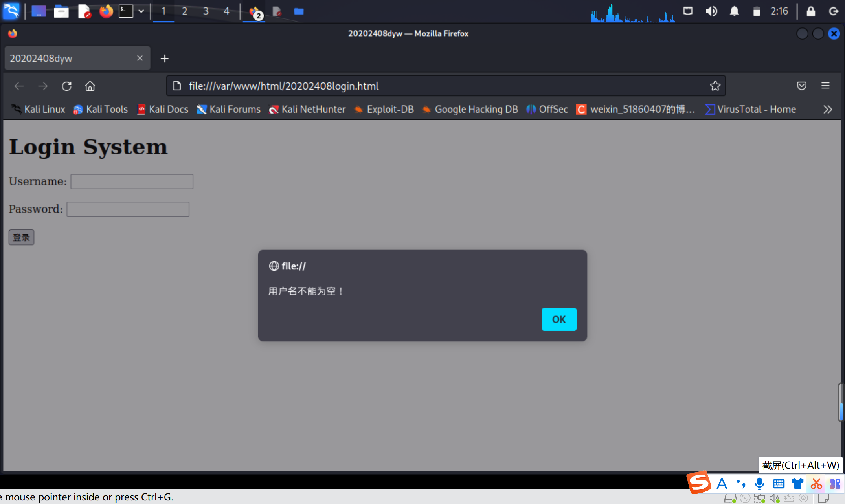The height and width of the screenshot is (504, 845).
Task: Open the Kali Linux applications menu
Action: tap(11, 11)
